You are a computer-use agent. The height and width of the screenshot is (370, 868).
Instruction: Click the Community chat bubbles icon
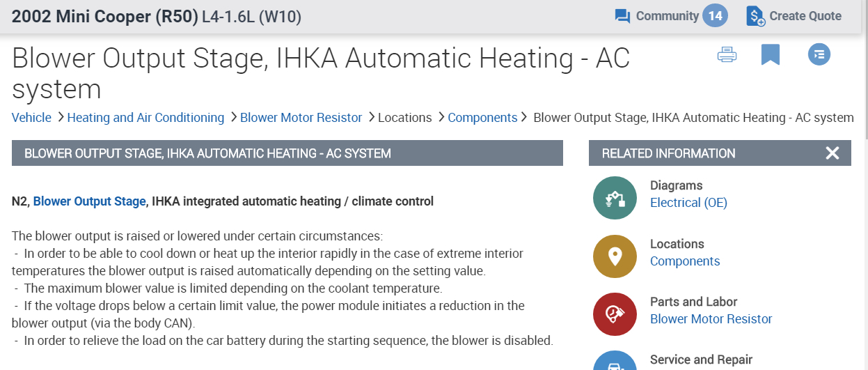pos(622,16)
